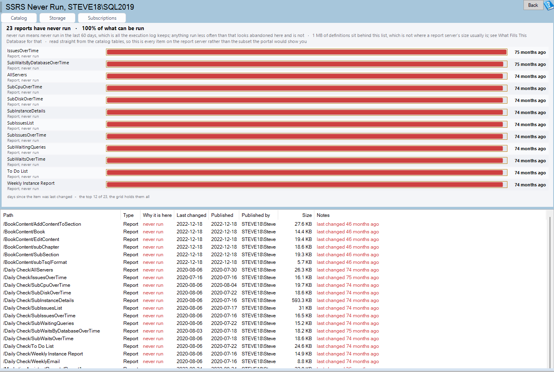Select the SubWaitingQueries chart label

point(26,147)
